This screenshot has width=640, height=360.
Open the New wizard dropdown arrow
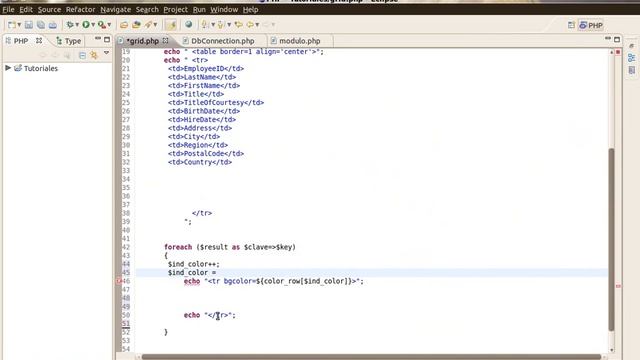(x=19, y=25)
